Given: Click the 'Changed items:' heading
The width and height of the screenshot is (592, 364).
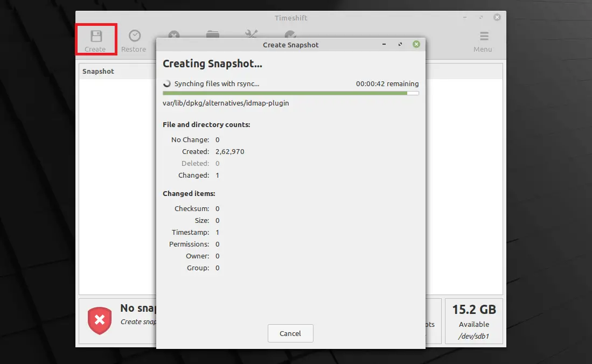Looking at the screenshot, I should (x=189, y=193).
